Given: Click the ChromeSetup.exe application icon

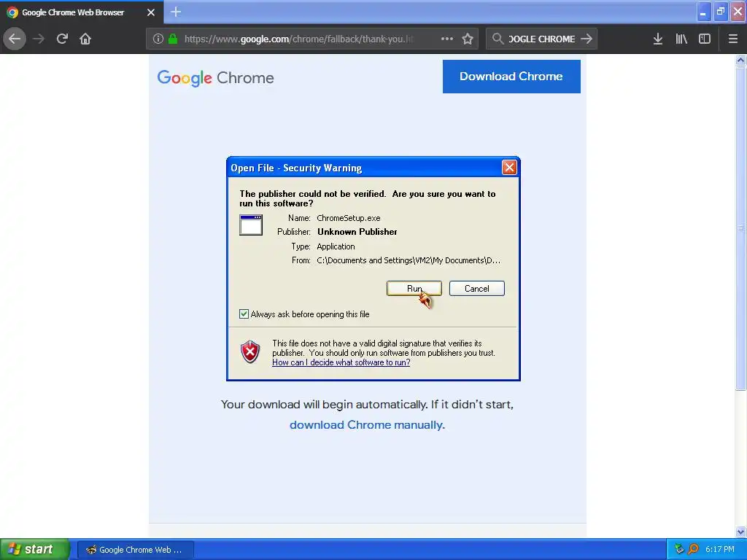Looking at the screenshot, I should click(x=251, y=225).
